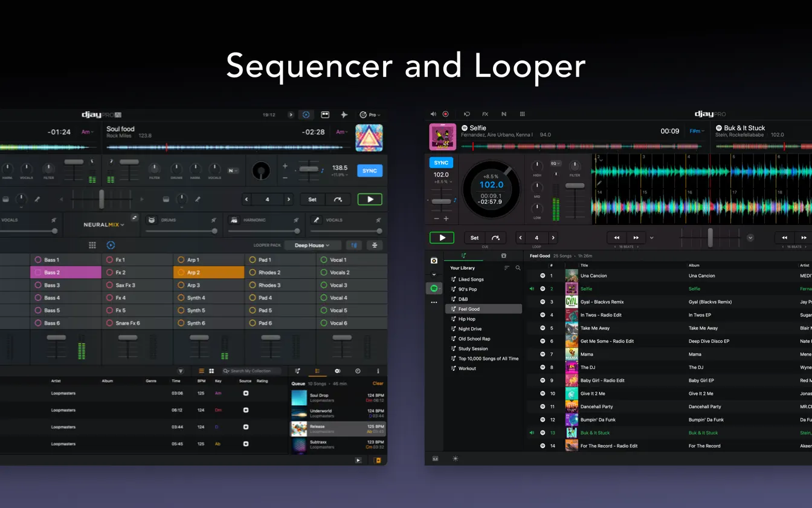
Task: Open the EQ dropdown in the right window
Action: click(556, 163)
